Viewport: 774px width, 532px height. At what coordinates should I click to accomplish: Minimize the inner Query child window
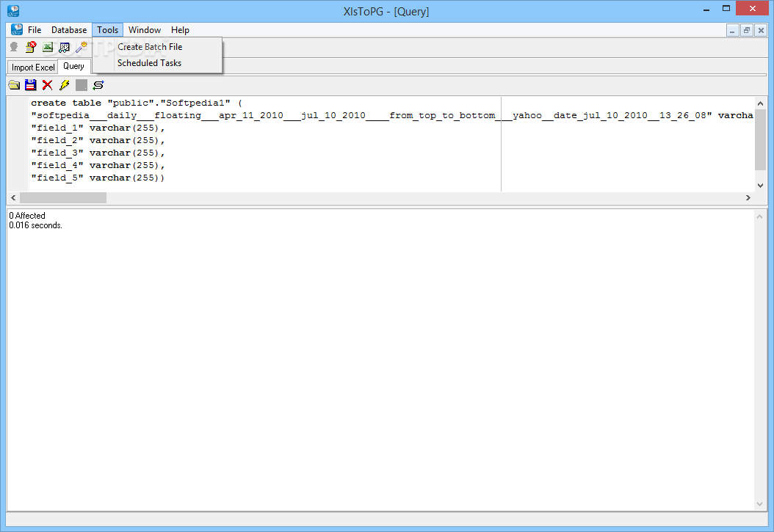(x=733, y=31)
